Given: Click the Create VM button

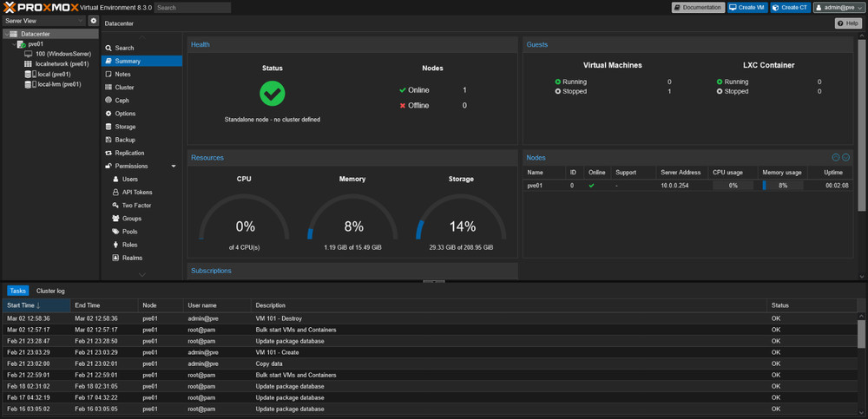Looking at the screenshot, I should (747, 8).
